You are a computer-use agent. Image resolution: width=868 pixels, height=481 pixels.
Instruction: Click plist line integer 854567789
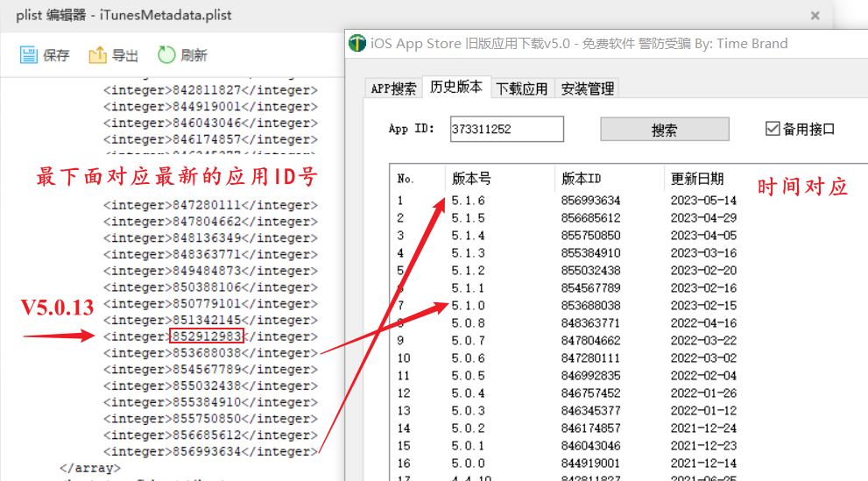click(210, 370)
